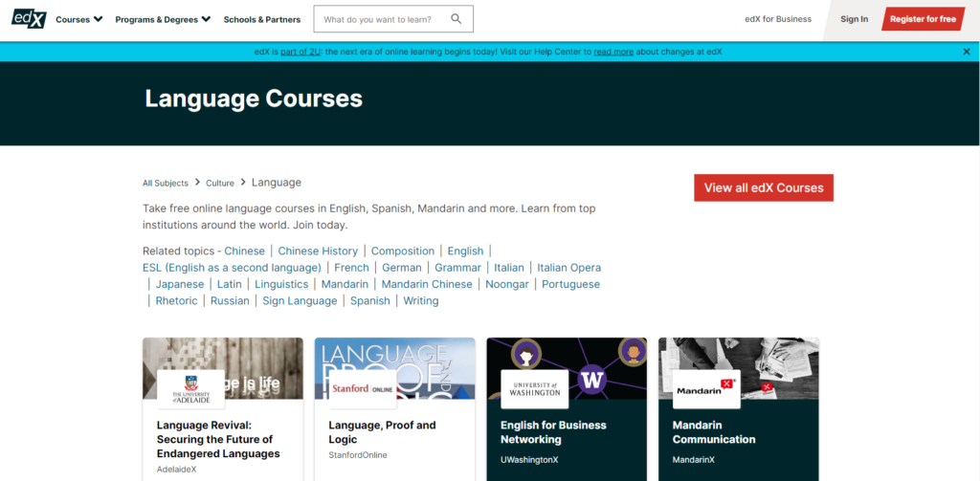The image size is (980, 481).
Task: Open the Russian topic
Action: (x=230, y=301)
